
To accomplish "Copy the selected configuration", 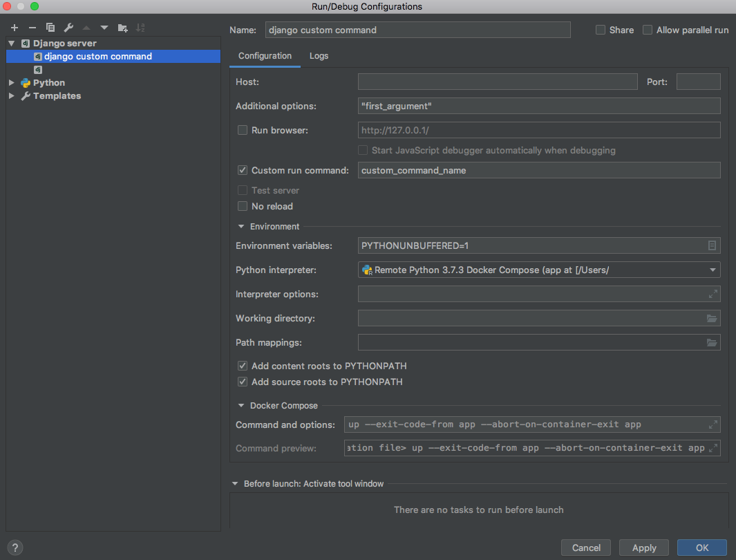I will 50,28.
